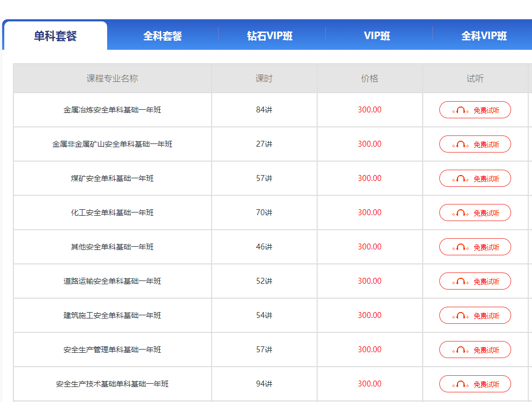Click the 46讲 lesson count

264,247
